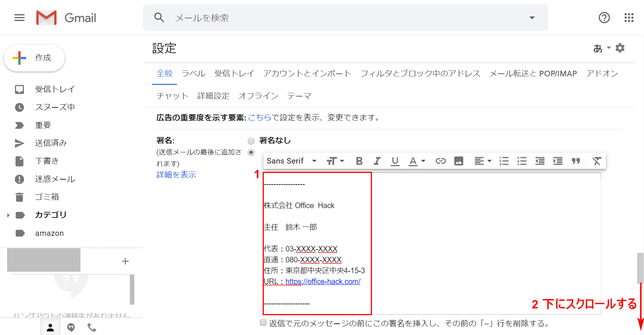Open the 下書き drafts folder
Viewport: 644px width, 335px height.
tap(47, 161)
